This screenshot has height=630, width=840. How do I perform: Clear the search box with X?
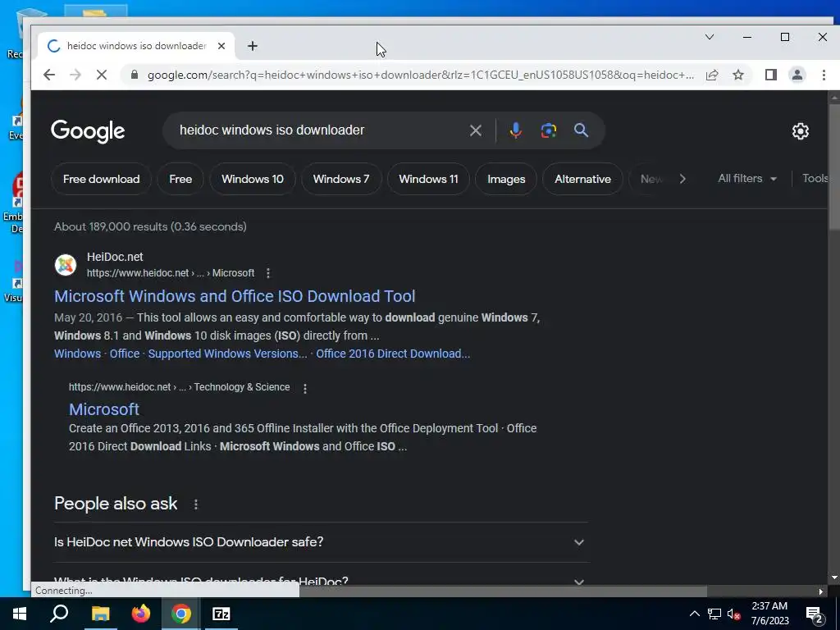(475, 130)
